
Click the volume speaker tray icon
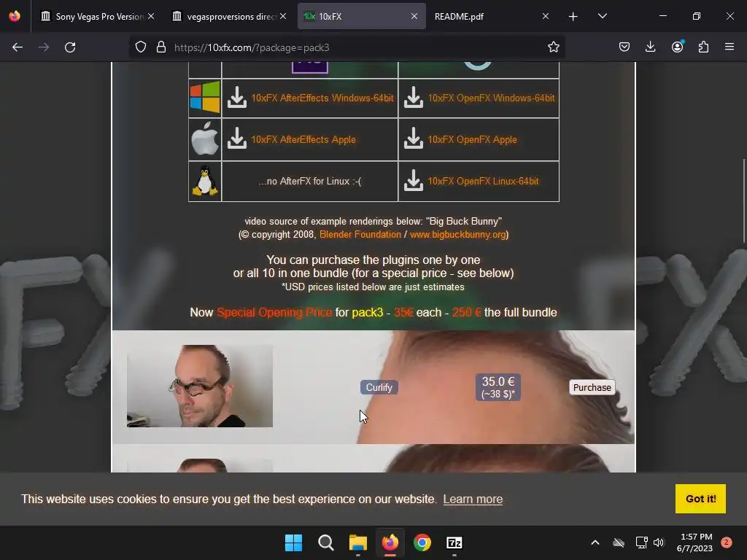click(659, 542)
